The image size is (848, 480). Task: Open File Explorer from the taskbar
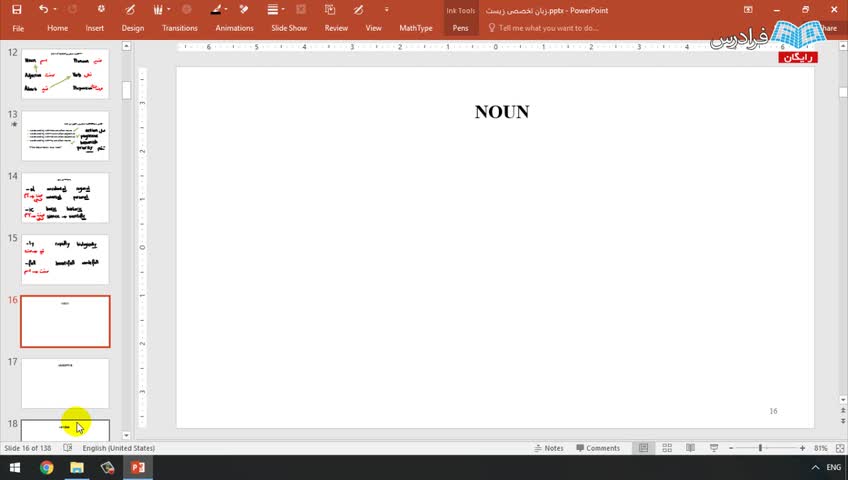(77, 467)
